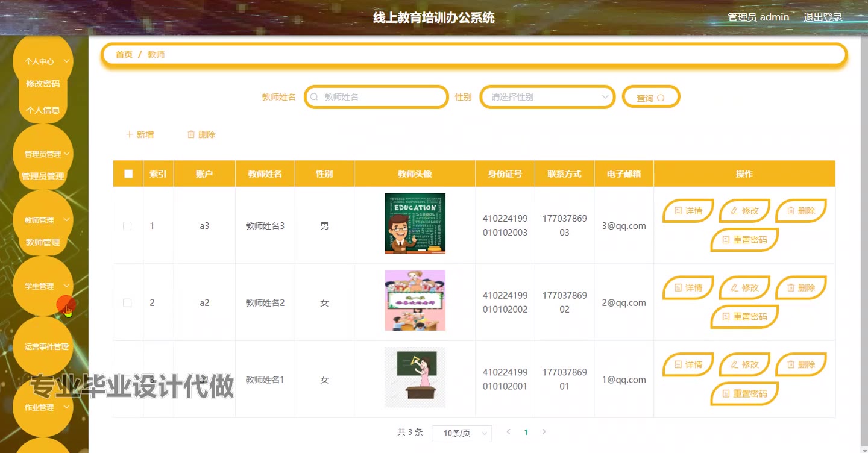Open the 10条/页 page size dropdown
Viewport: 868px width, 453px height.
(462, 433)
